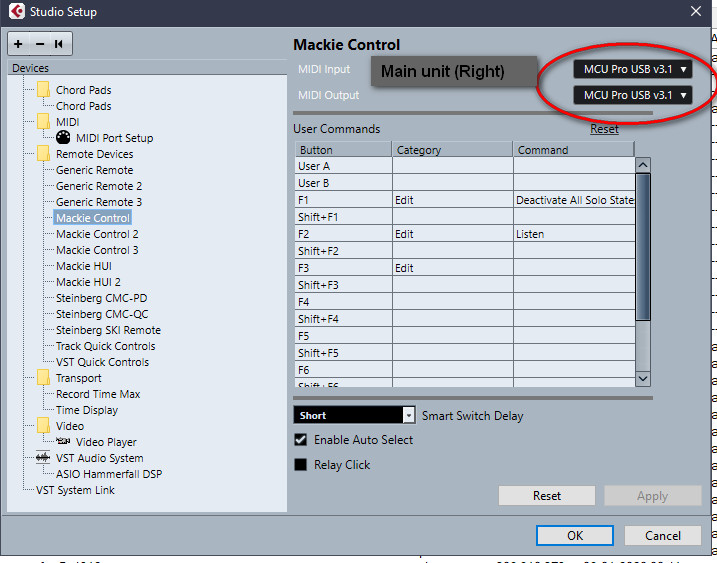Select VST System Link entry
This screenshot has height=563, width=717.
pos(75,490)
